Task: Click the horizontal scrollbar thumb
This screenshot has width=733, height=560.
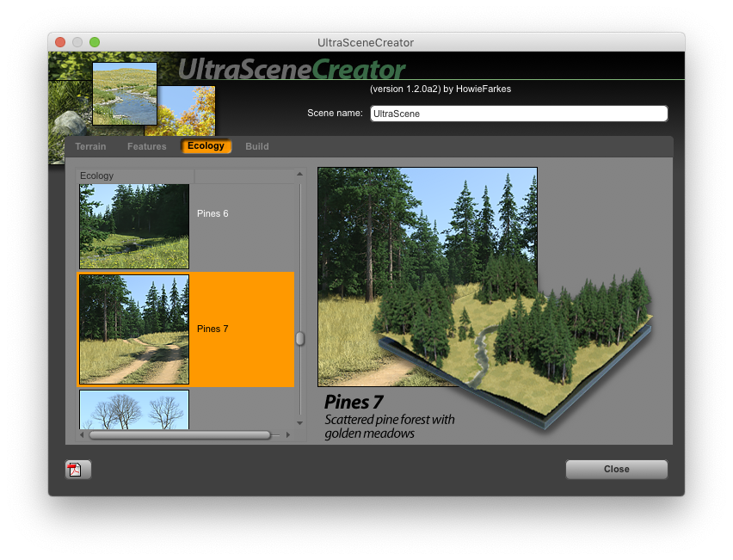Action: (180, 435)
